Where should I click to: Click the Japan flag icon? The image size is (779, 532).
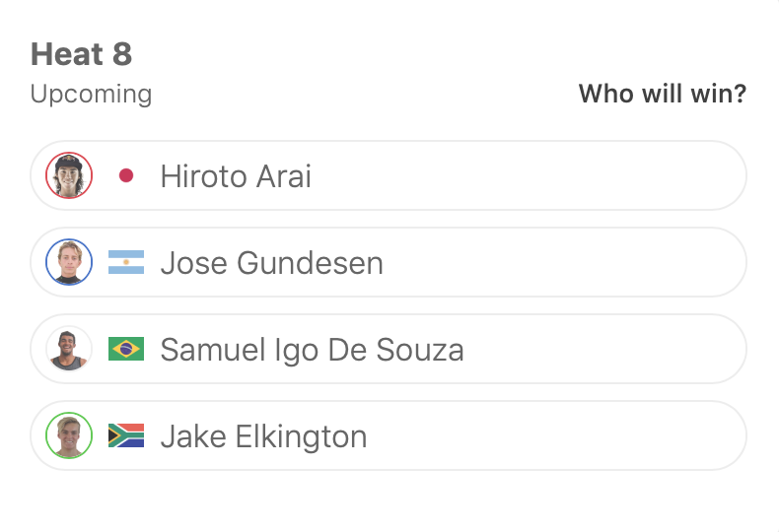point(126,176)
